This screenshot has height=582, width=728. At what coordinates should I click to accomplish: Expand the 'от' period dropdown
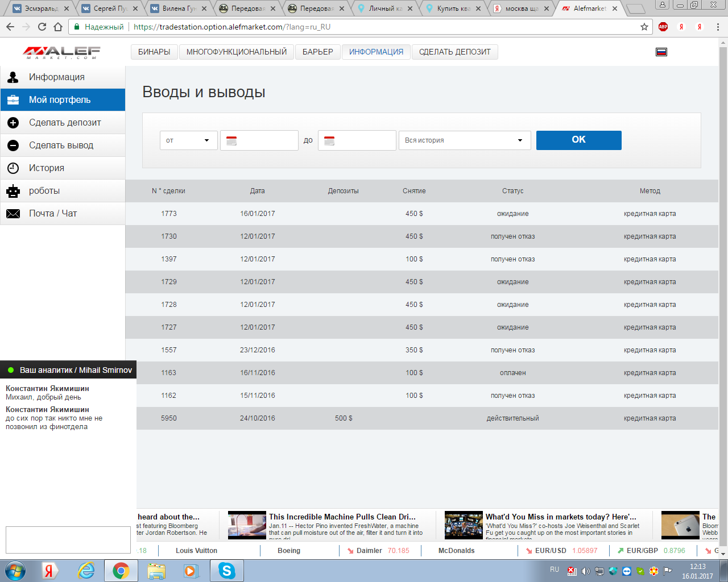[188, 140]
